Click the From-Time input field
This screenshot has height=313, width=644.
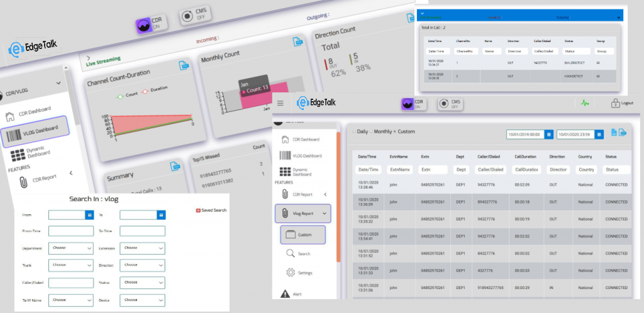[70, 231]
